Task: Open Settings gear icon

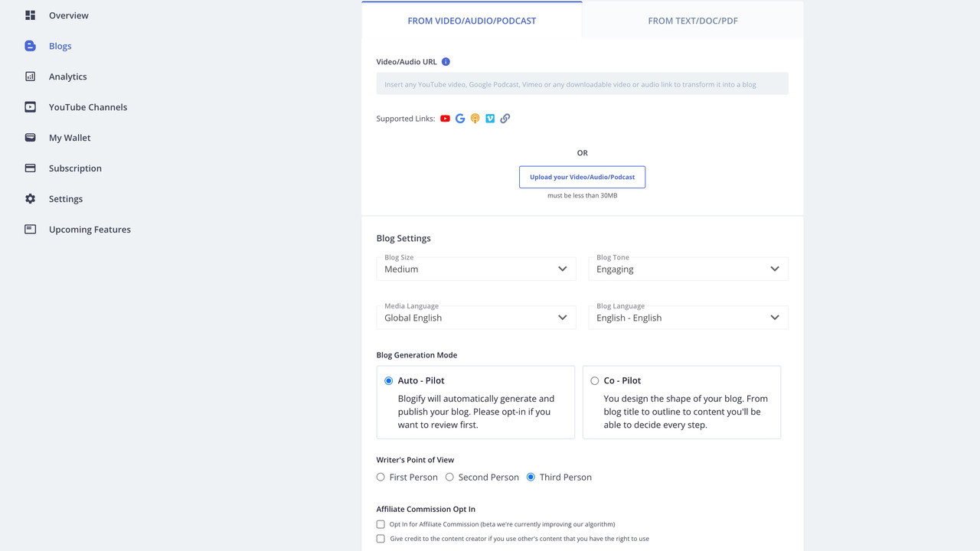Action: pyautogui.click(x=30, y=199)
